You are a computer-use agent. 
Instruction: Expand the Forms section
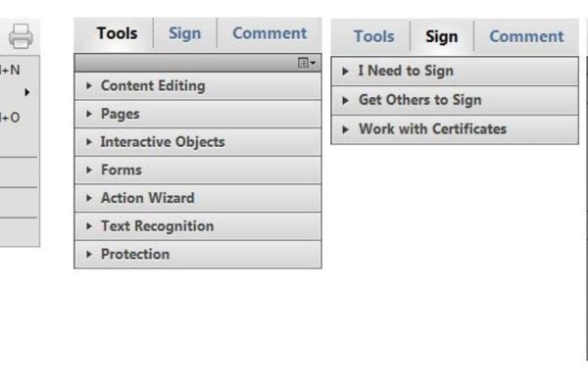tap(121, 170)
